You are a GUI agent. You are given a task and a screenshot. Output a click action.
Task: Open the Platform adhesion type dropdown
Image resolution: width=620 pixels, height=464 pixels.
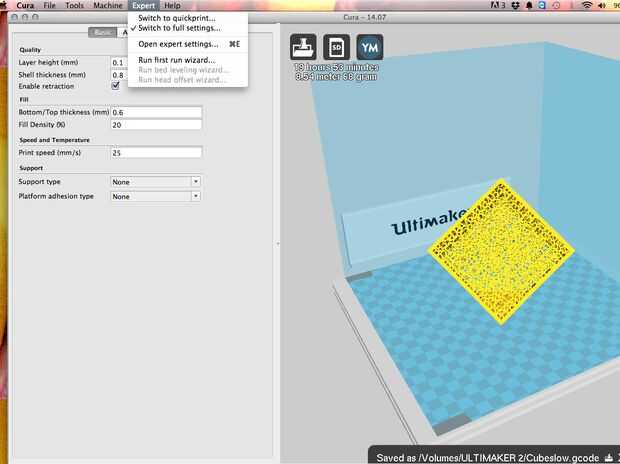tap(156, 196)
